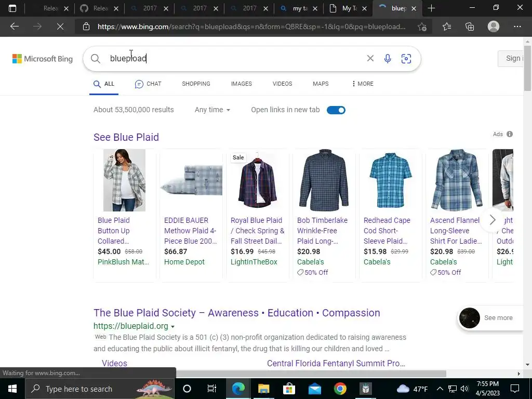Stop page loading with the X button
This screenshot has height=399, width=532.
[60, 26]
